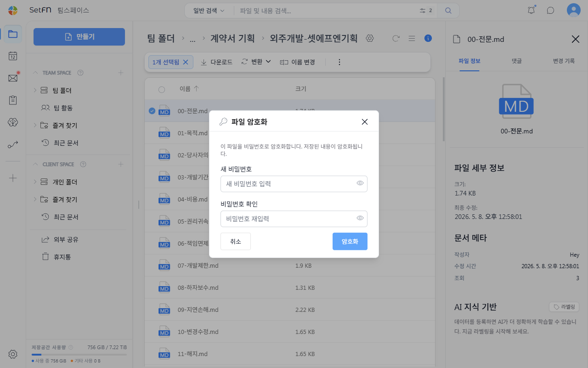588x368 pixels.
Task: Focus the 비밀번호 재입력 field
Action: (294, 218)
